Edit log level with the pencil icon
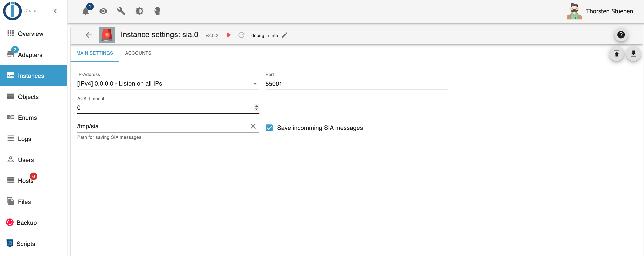Viewport: 644px width, 256px height. [285, 35]
